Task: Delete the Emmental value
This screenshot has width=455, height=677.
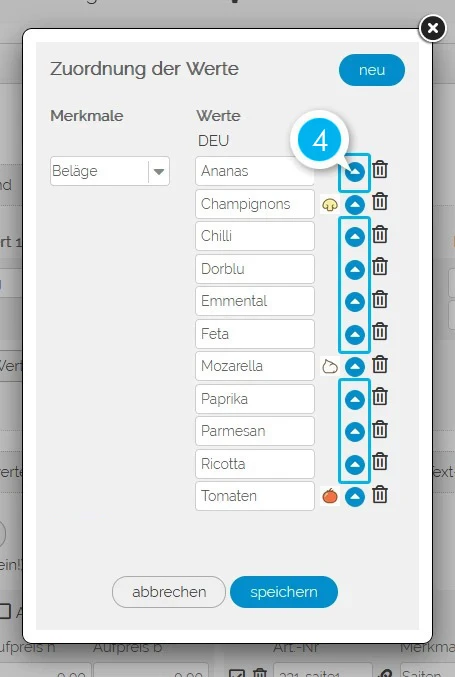Action: (380, 299)
